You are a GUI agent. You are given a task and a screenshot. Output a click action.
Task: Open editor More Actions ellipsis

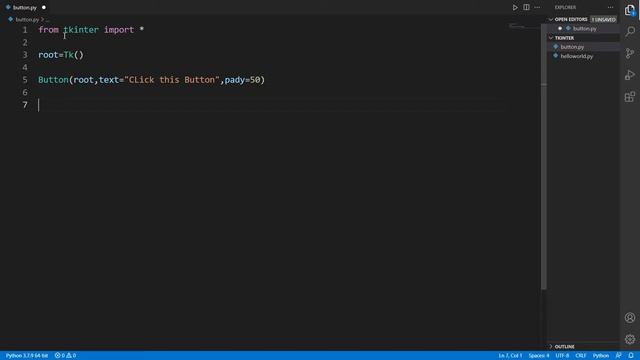(537, 7)
